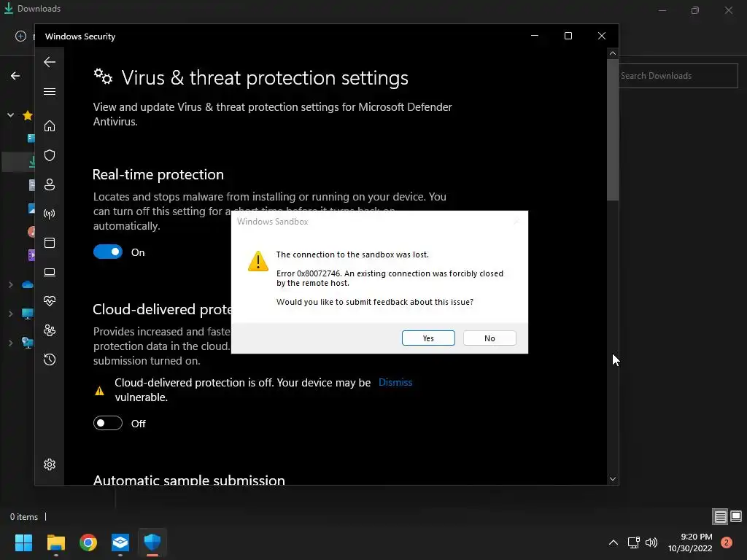Open Protection history clock icon
This screenshot has width=747, height=560.
point(50,359)
